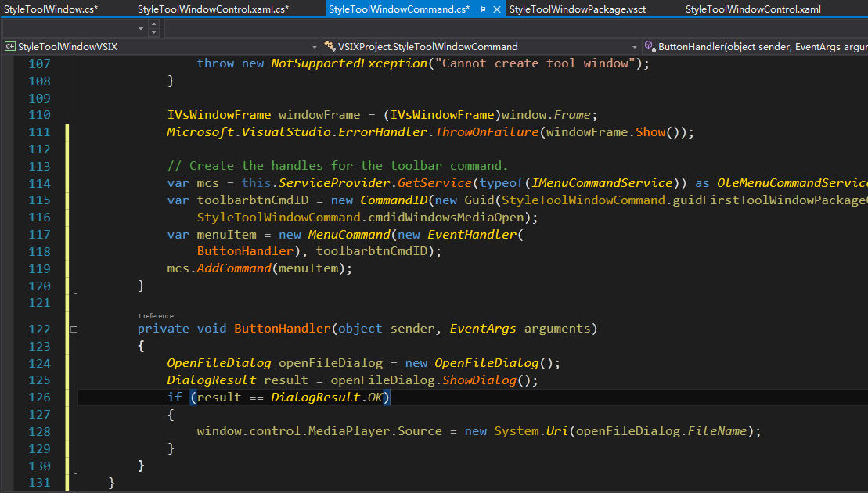Screen dimensions: 868x493
Task: Open the ButtonHandler member dropdown
Action: coord(759,46)
